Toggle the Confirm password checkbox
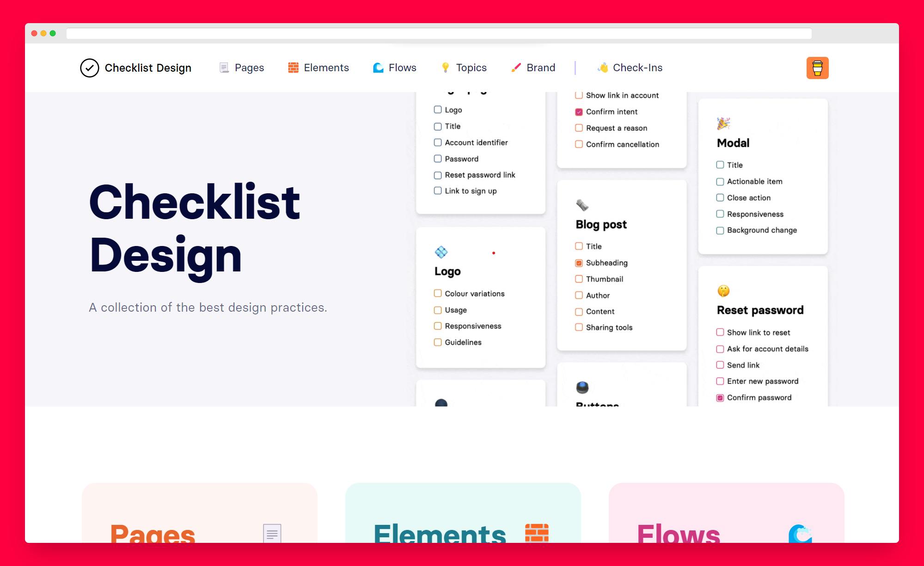The height and width of the screenshot is (566, 924). point(719,397)
